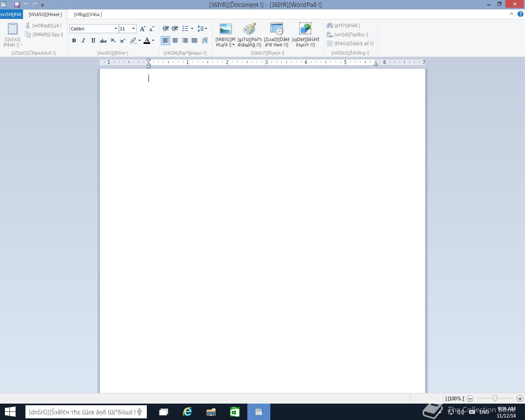Align text left
This screenshot has width=525, height=420.
coord(165,40)
